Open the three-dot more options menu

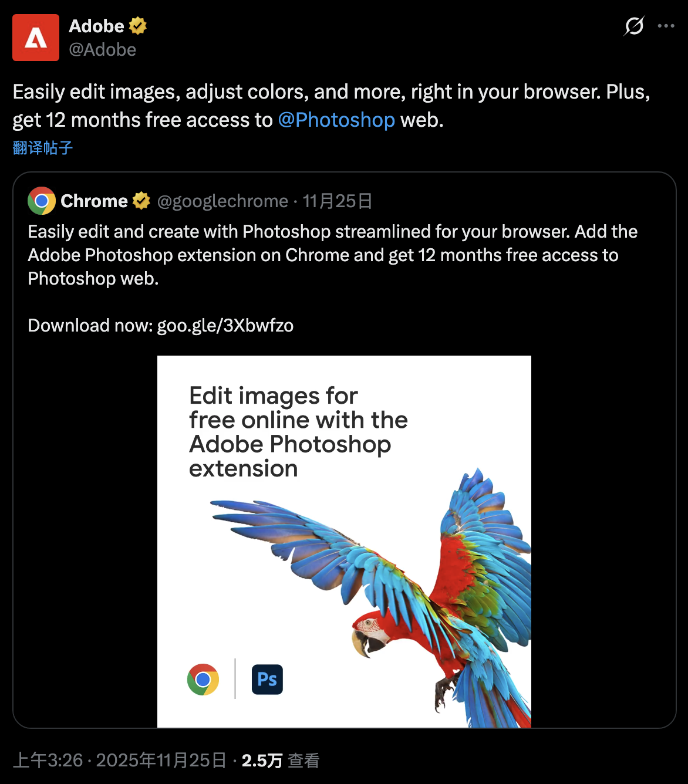point(666,26)
